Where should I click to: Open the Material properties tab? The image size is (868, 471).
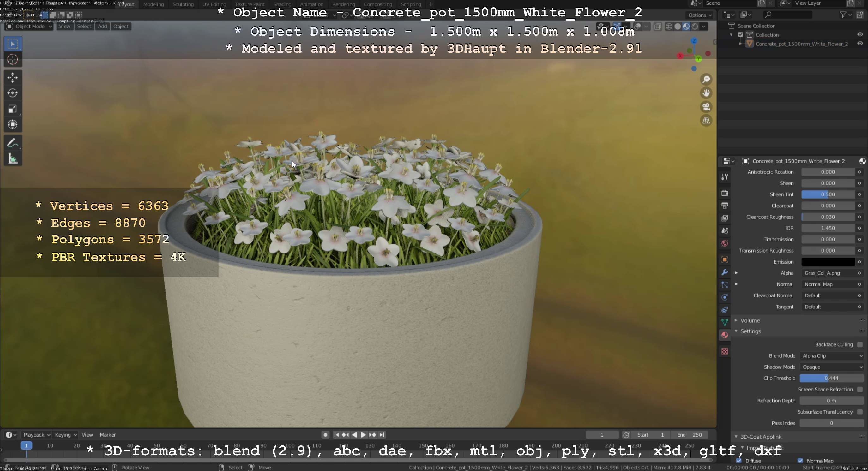coord(725,335)
